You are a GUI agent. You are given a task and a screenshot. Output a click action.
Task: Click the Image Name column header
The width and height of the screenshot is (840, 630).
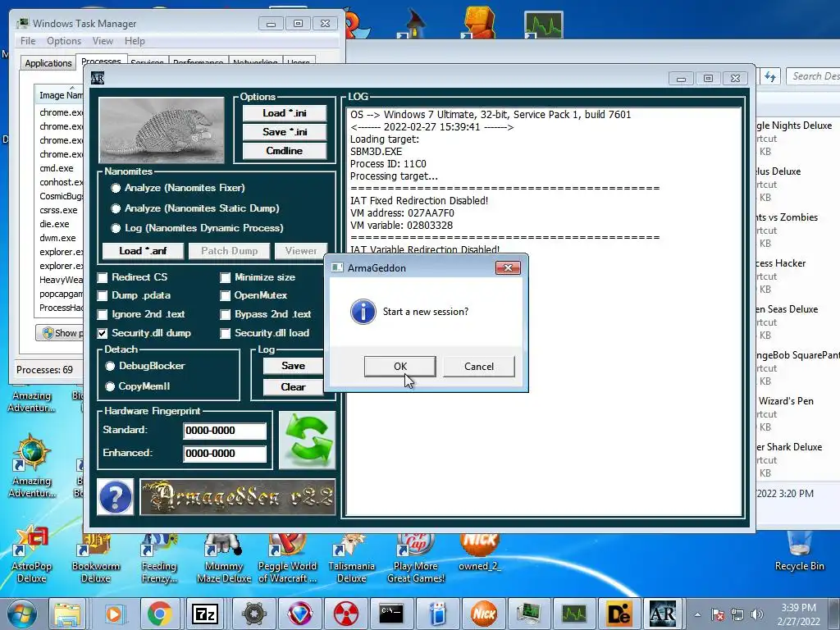[x=59, y=94]
